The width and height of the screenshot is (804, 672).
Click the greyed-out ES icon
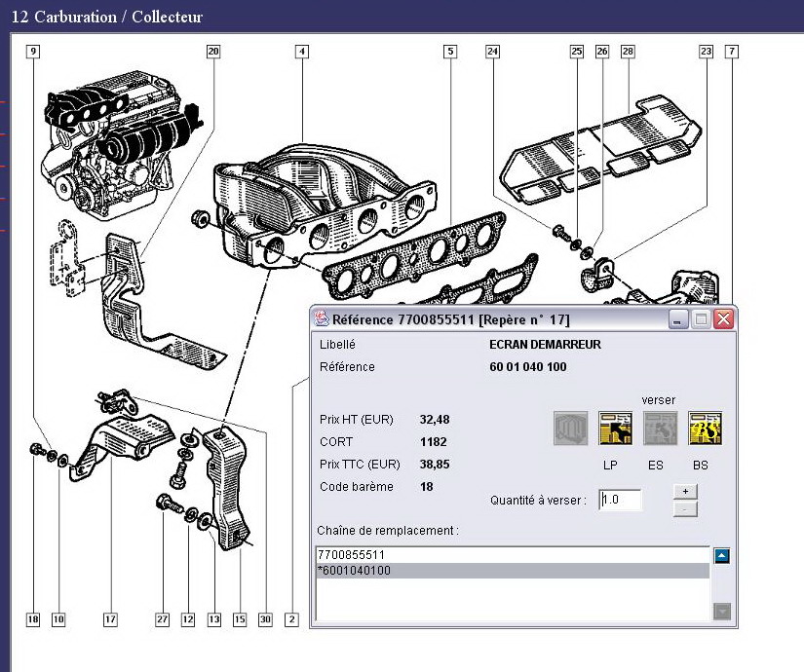(x=660, y=429)
